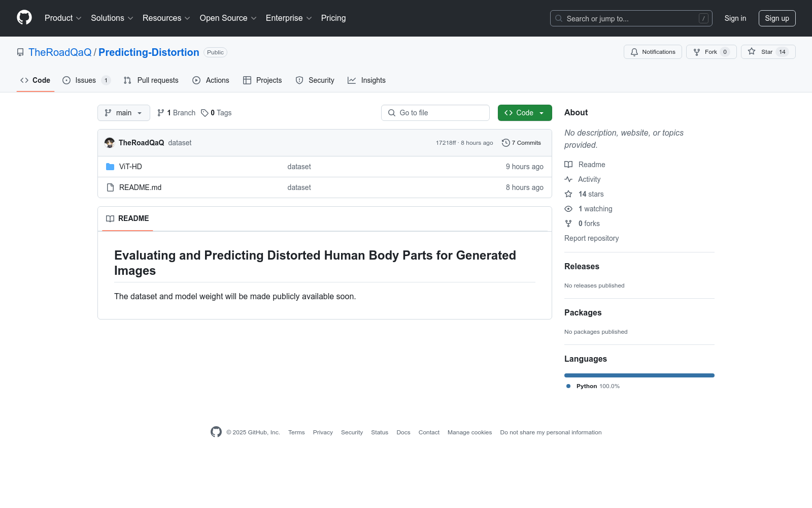
Task: Open the main branch selector dropdown
Action: 124,113
